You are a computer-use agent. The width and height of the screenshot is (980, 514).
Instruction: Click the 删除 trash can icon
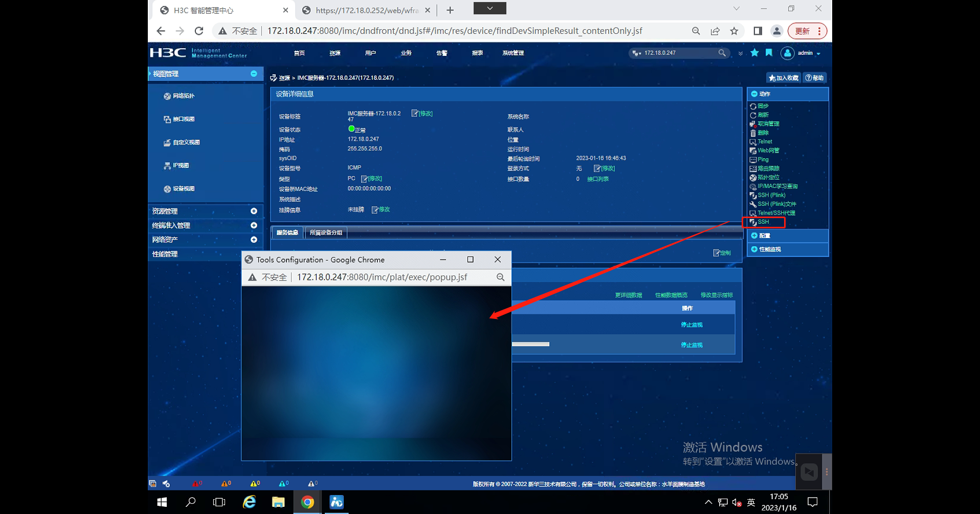click(753, 133)
